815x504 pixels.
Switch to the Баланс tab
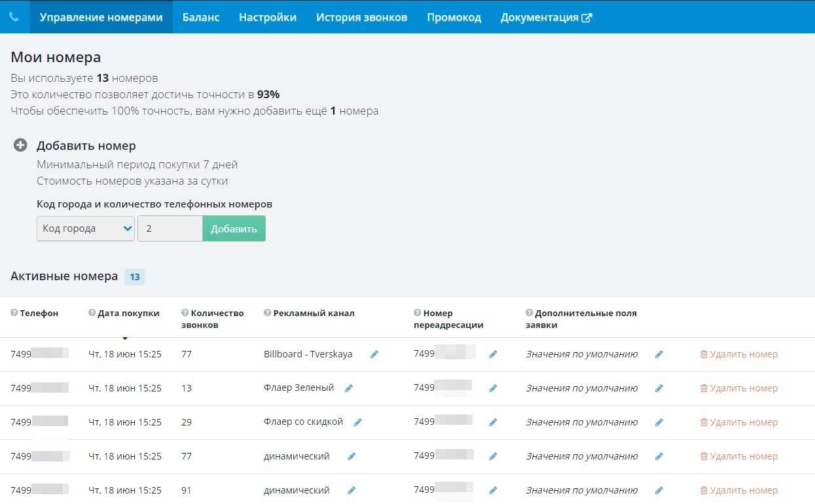click(200, 18)
